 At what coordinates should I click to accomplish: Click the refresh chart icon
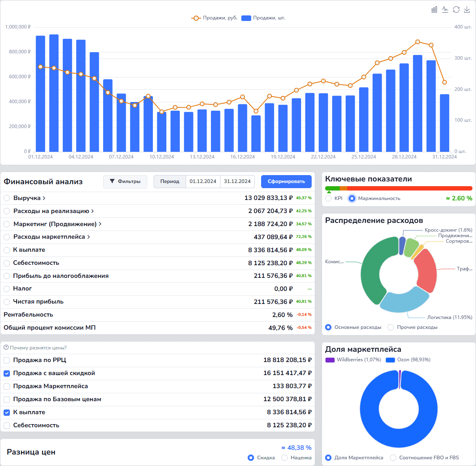coord(456,9)
